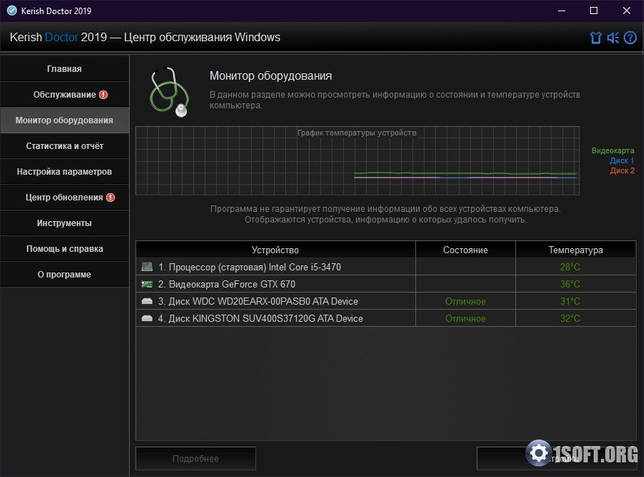Click the stethoscope hardware monitor icon
The width and height of the screenshot is (644, 477).
tap(169, 92)
